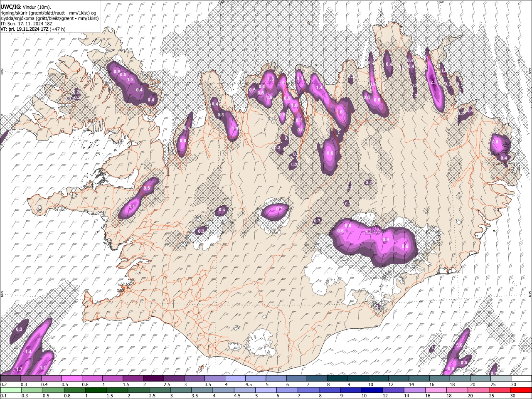Select upper legend swatch for 0.4 to 0.5
The width and height of the screenshot is (532, 399).
coord(51,379)
